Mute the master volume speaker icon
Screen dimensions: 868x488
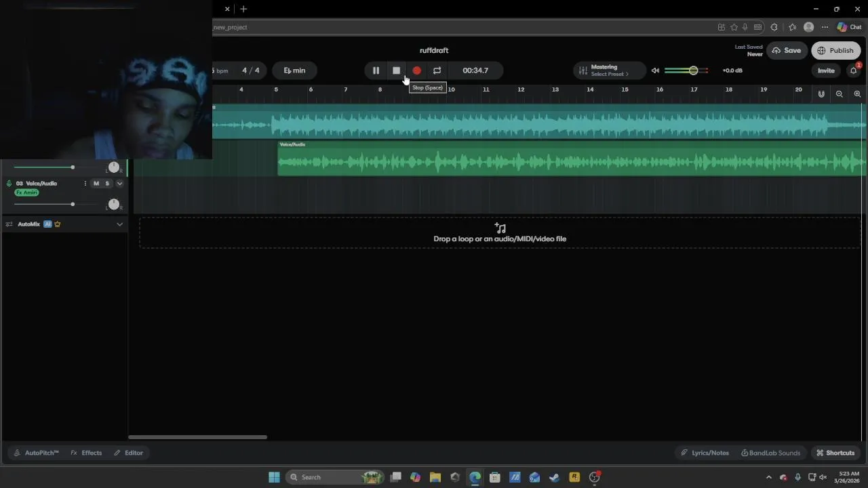coord(655,70)
